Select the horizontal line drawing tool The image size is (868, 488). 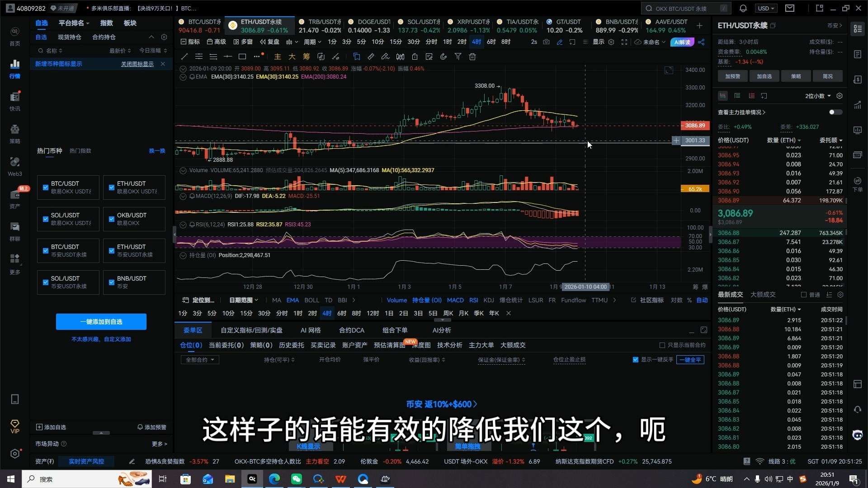click(x=228, y=56)
